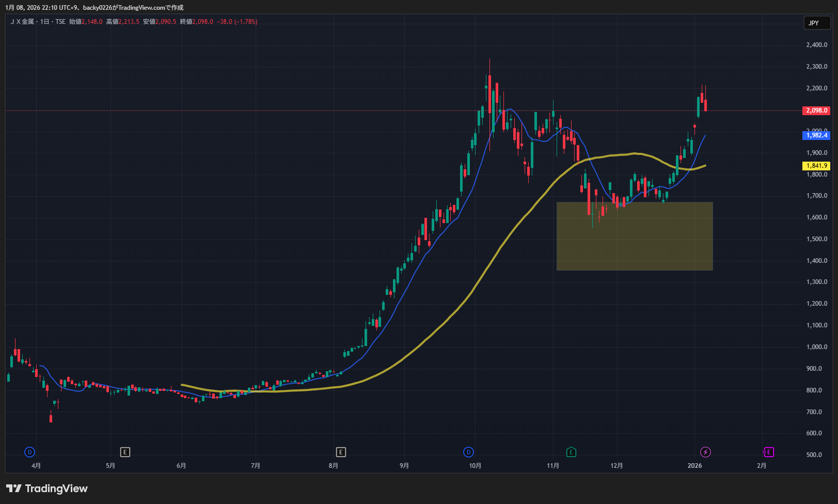Click the TradingView logo
This screenshot has height=504, width=838.
point(47,489)
